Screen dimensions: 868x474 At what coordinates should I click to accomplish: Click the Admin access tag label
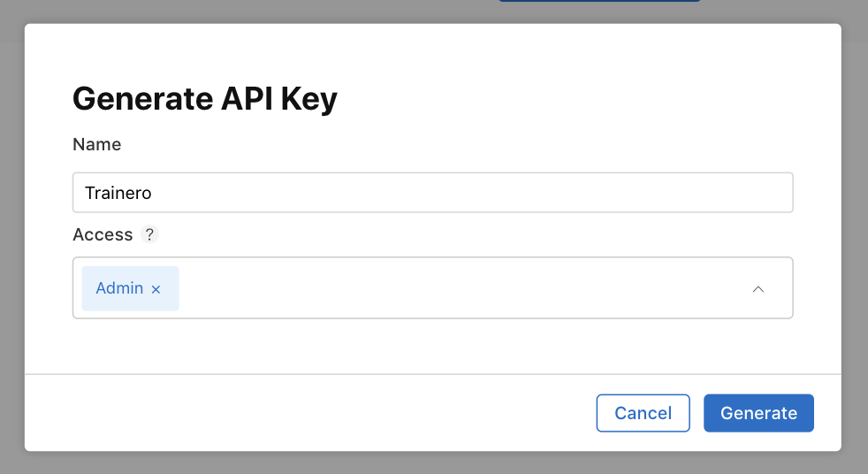119,288
